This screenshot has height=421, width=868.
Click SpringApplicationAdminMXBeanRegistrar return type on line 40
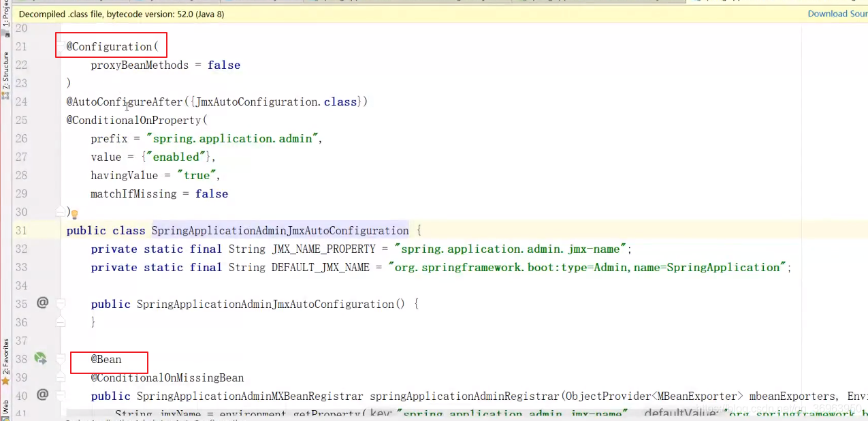click(x=250, y=396)
